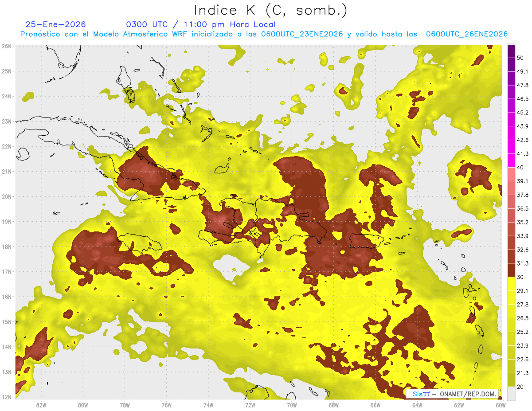
Task: Click the '70W' longitude label
Action: [x=292, y=405]
